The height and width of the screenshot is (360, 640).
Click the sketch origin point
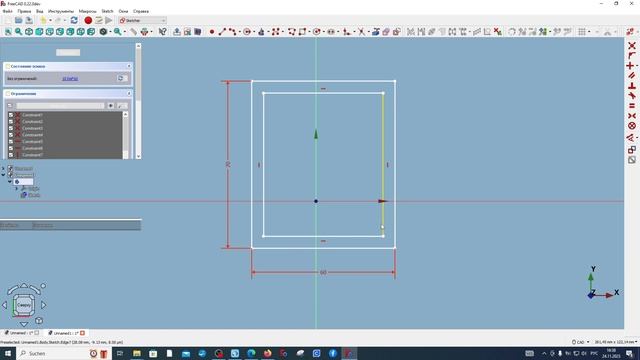[x=316, y=201]
